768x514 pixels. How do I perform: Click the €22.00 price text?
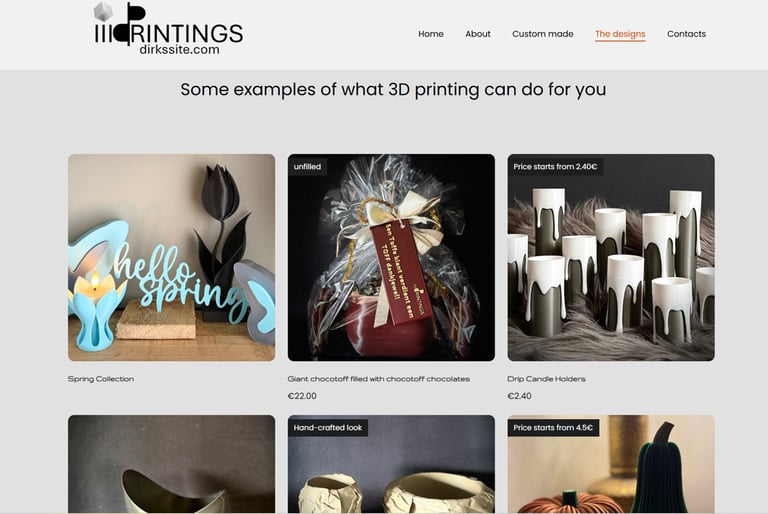click(302, 396)
